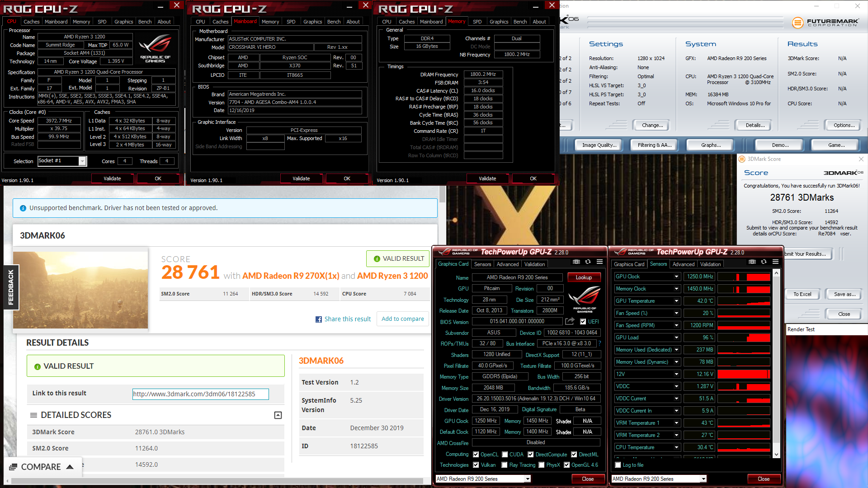
Task: Open Sensors tab in left GPU-Z window
Action: point(482,264)
